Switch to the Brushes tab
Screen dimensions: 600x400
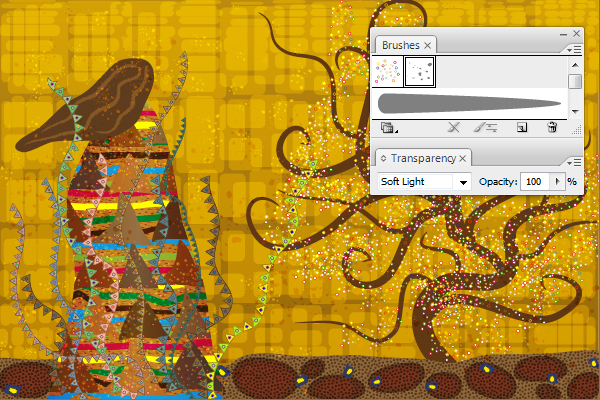401,45
